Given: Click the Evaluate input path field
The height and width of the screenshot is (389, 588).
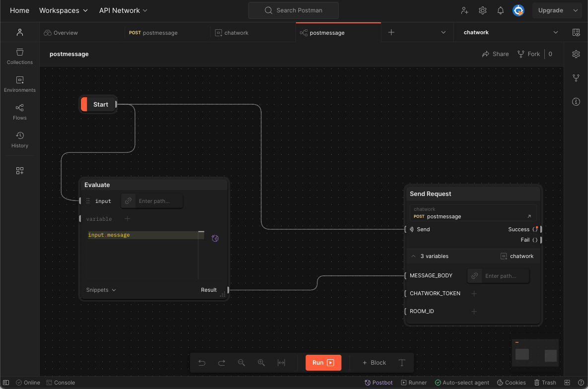Looking at the screenshot, I should [152, 201].
